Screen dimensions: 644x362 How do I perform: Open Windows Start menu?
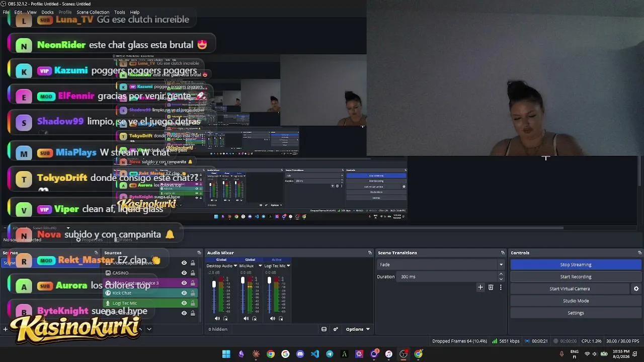click(x=226, y=354)
